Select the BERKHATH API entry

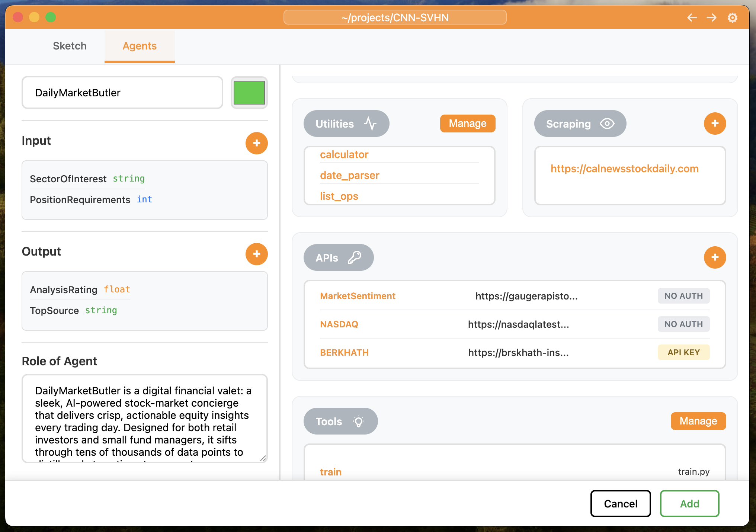coord(344,352)
